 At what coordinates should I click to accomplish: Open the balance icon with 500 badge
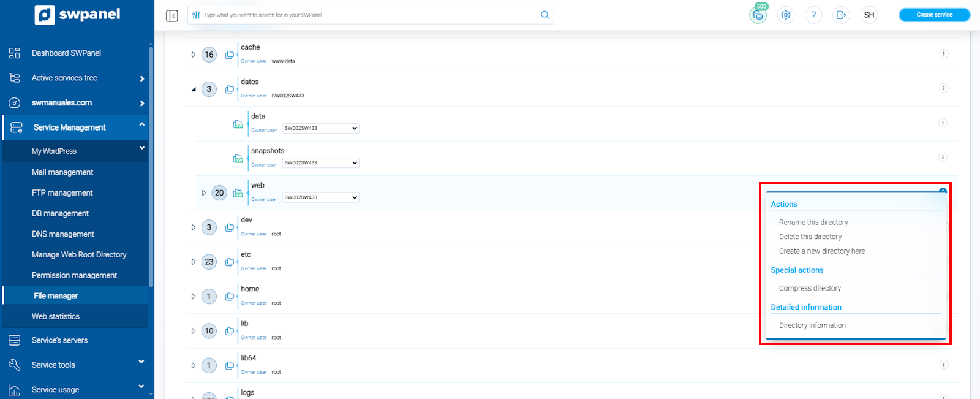(x=758, y=14)
